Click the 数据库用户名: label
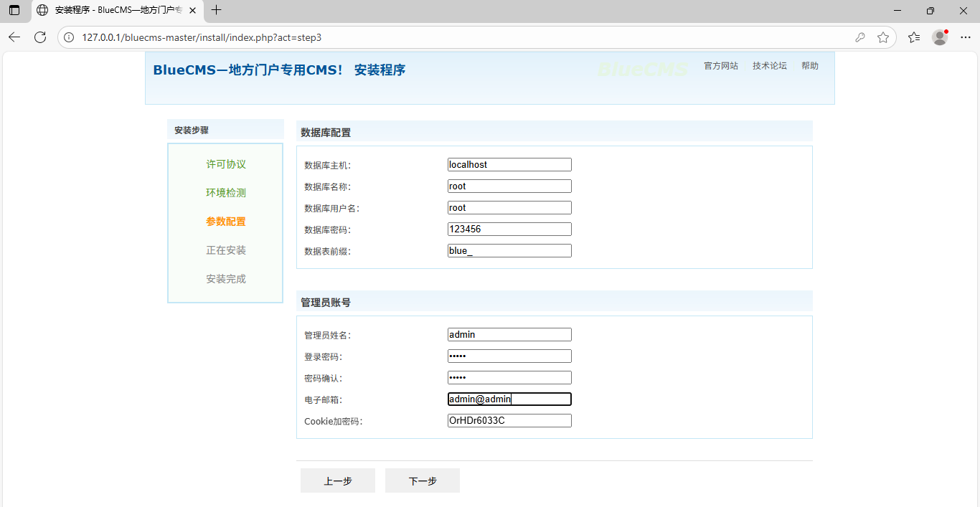Image resolution: width=980 pixels, height=507 pixels. pyautogui.click(x=332, y=209)
